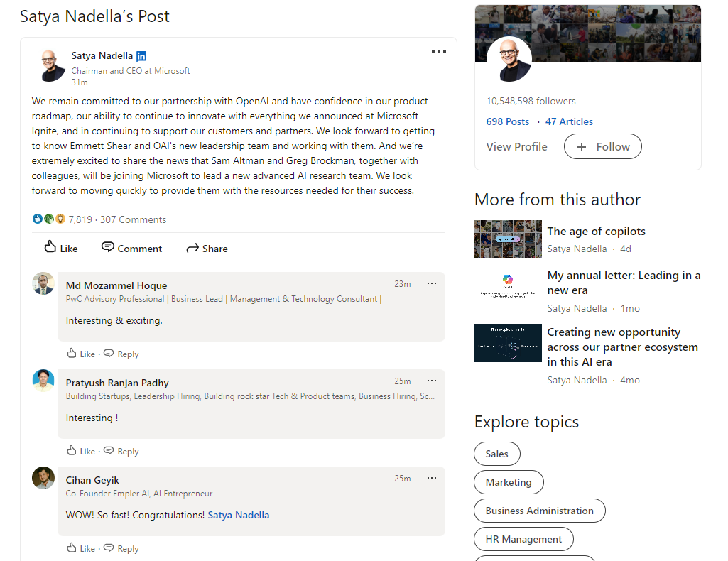
Task: Select the Business Administration topic
Action: tap(540, 511)
